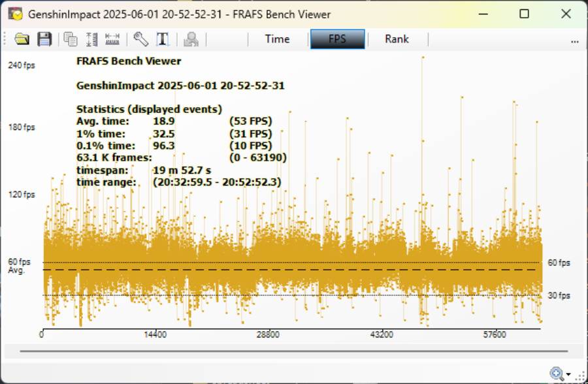The height and width of the screenshot is (384, 588).
Task: Click the '32.5' 1% time value
Action: (x=164, y=133)
